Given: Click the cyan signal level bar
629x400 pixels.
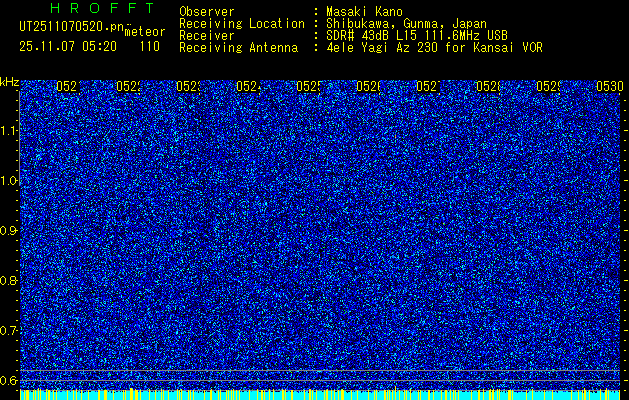Looking at the screenshot, I should (321, 395).
